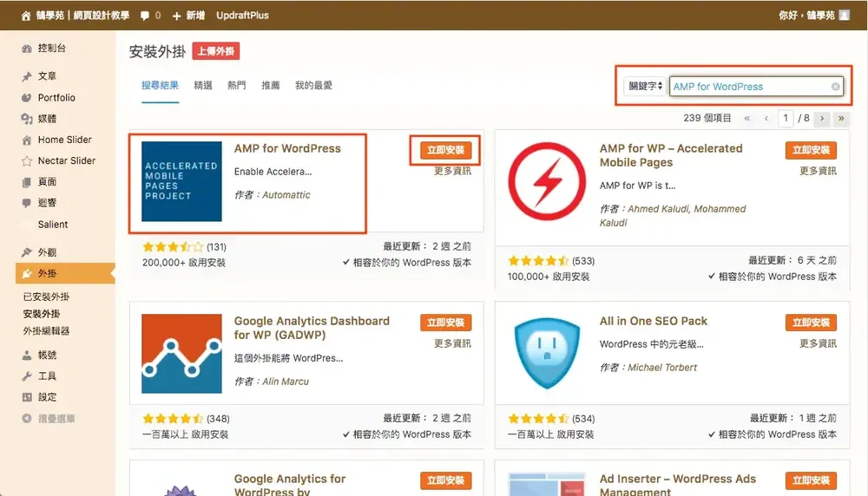Open UpdraftPlus in the admin bar
The height and width of the screenshot is (496, 868).
[242, 16]
